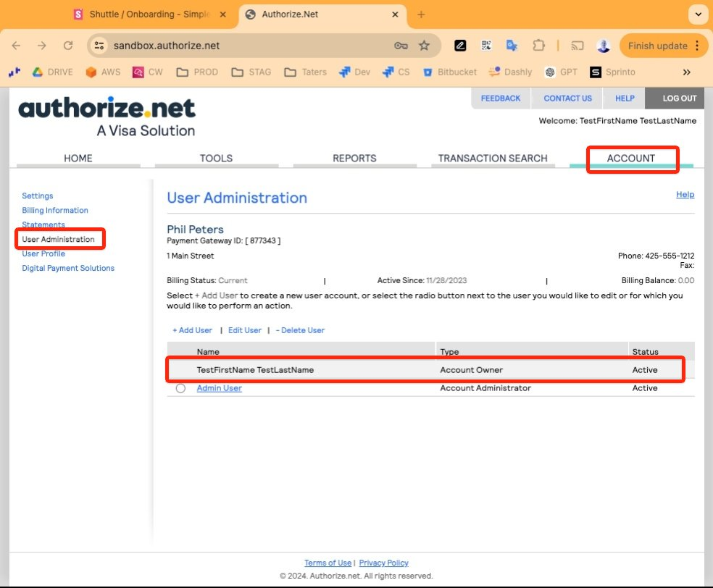Close the Shuttle / Onboarding tab
713x588 pixels.
[223, 14]
